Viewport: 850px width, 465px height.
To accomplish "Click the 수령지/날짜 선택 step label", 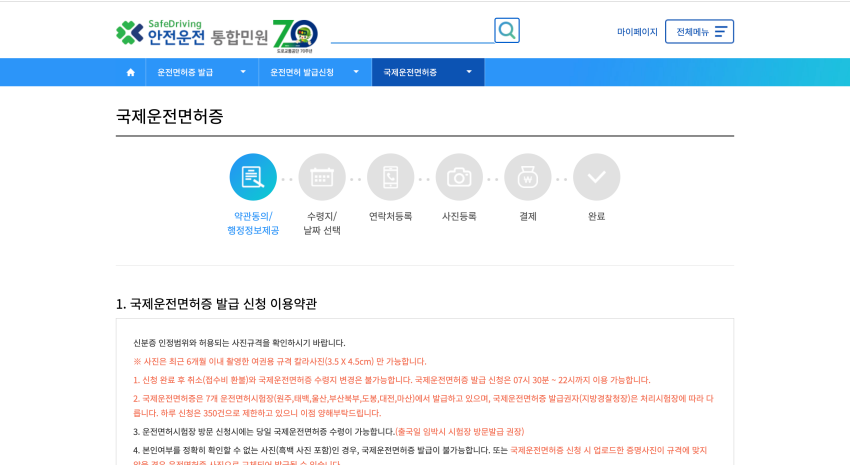I will pos(322,223).
